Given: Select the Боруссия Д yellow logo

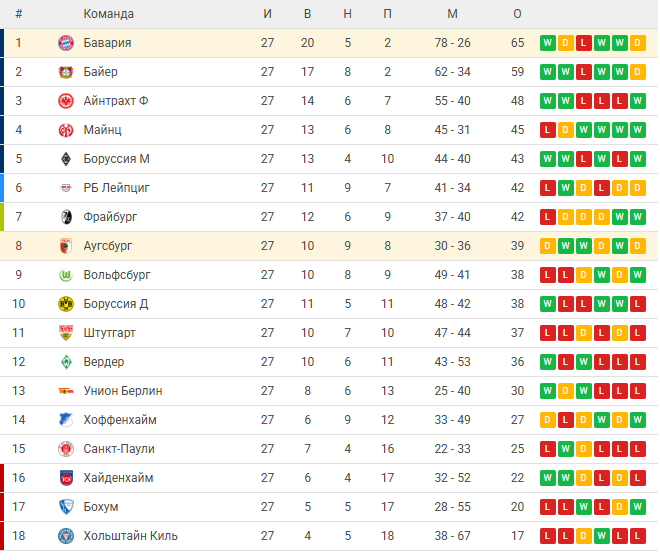Looking at the screenshot, I should [66, 304].
